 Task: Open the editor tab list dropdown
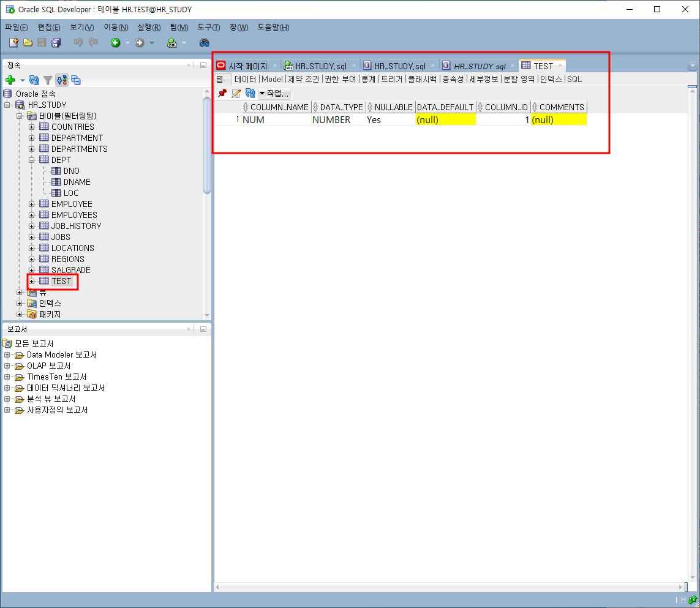click(693, 66)
